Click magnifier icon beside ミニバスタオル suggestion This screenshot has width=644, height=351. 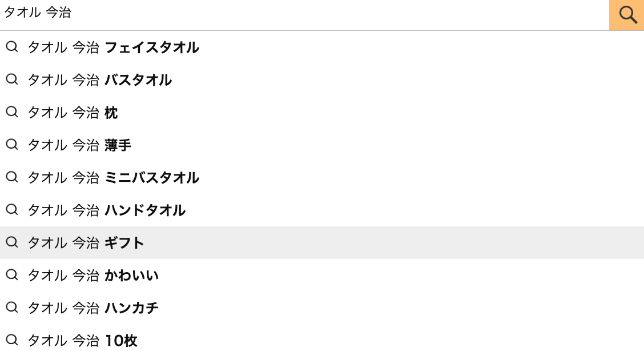12,177
